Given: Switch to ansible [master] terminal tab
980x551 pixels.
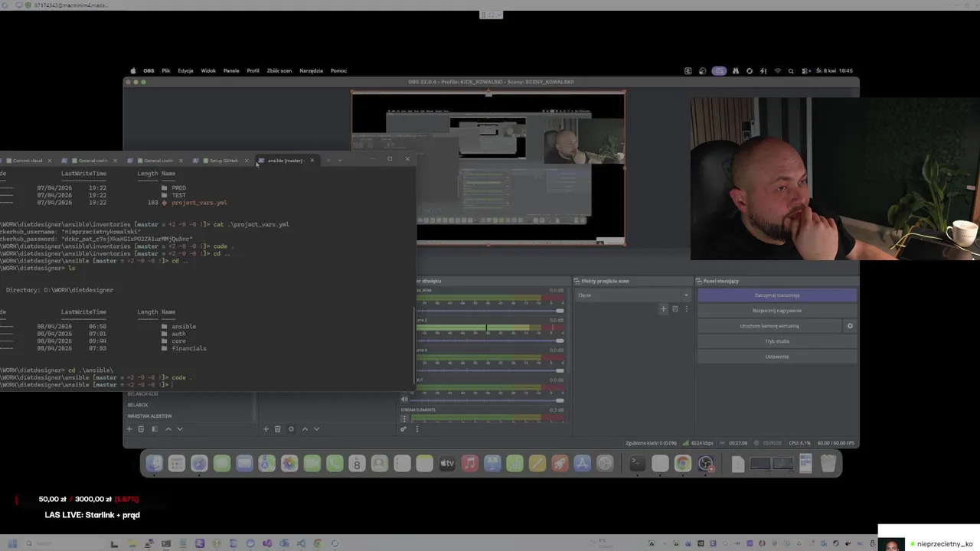Looking at the screenshot, I should [x=286, y=161].
